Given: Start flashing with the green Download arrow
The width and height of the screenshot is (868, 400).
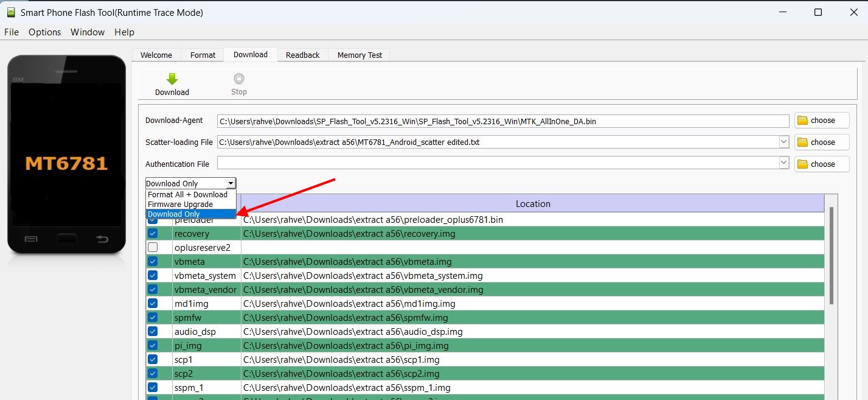Looking at the screenshot, I should point(172,84).
